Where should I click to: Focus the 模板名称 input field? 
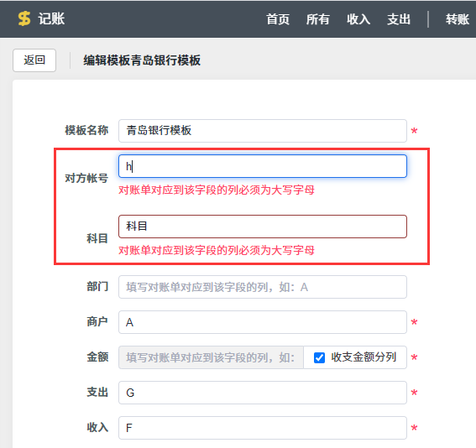click(263, 131)
